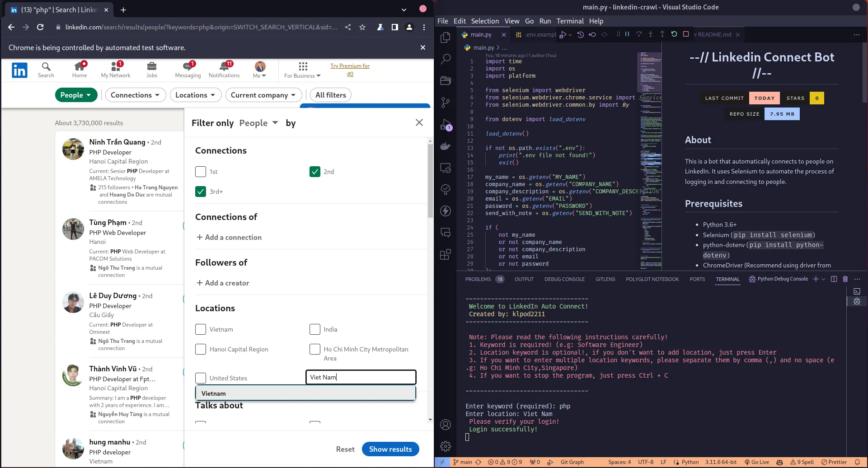The height and width of the screenshot is (468, 868).
Task: Check Hanoi Capital Region checkbox
Action: click(x=201, y=349)
